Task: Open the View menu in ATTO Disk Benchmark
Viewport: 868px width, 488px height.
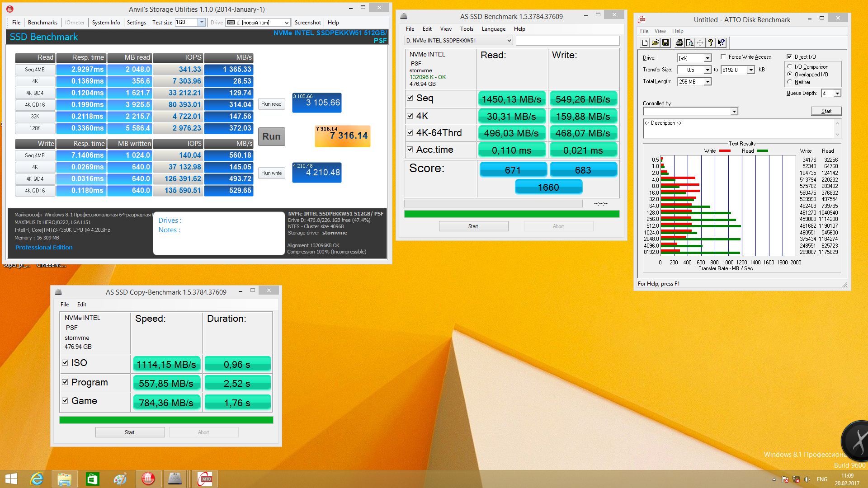Action: [x=660, y=31]
